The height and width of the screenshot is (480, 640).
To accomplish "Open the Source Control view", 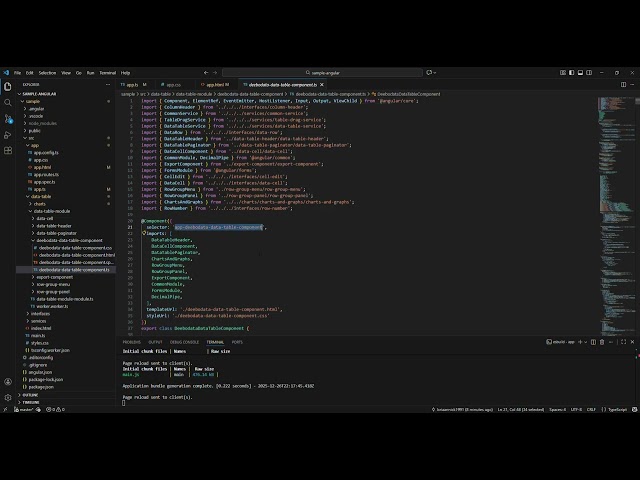I will (8, 119).
